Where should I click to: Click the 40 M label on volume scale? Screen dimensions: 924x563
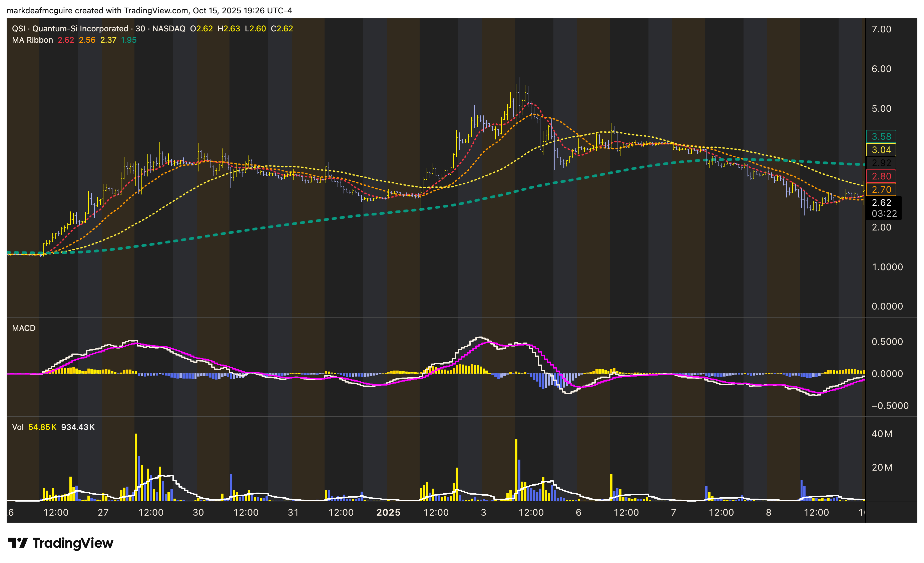click(x=882, y=434)
